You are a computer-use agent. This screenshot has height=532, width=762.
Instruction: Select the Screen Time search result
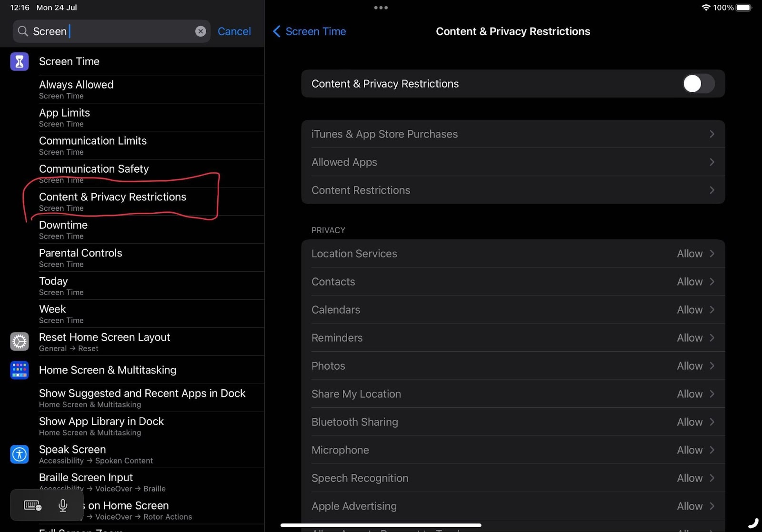click(132, 61)
